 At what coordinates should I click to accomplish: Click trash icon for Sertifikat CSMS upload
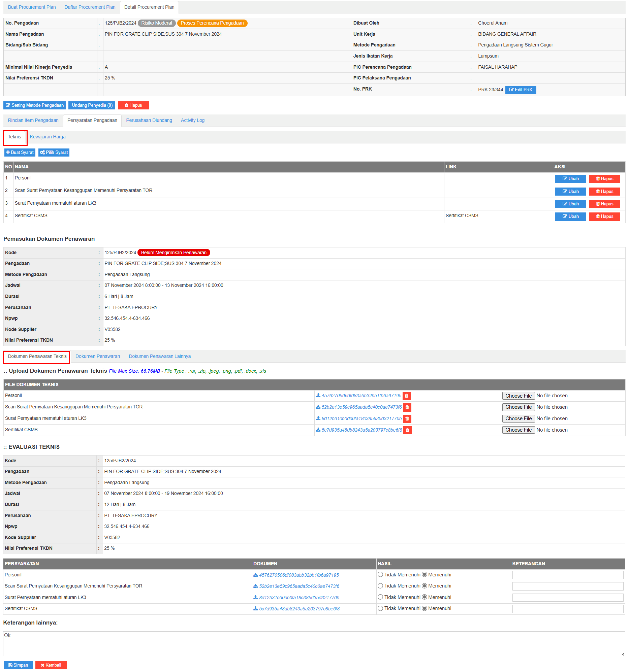(x=407, y=430)
